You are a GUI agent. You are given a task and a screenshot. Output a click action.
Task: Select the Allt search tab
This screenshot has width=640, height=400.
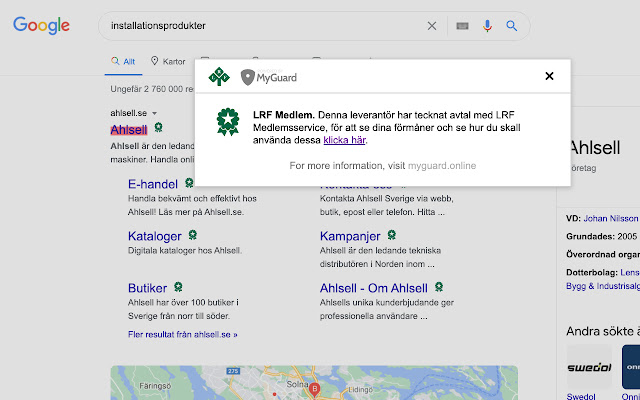[x=123, y=61]
